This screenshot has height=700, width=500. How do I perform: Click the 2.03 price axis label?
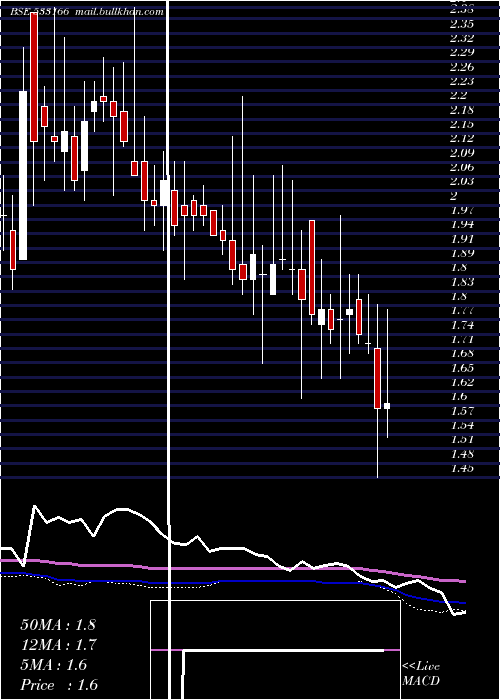(x=462, y=181)
